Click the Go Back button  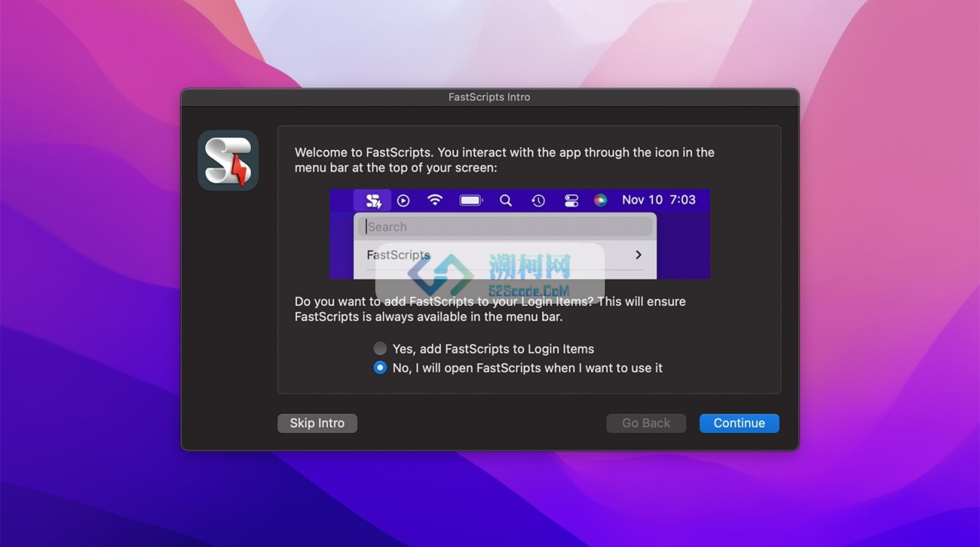(x=646, y=423)
